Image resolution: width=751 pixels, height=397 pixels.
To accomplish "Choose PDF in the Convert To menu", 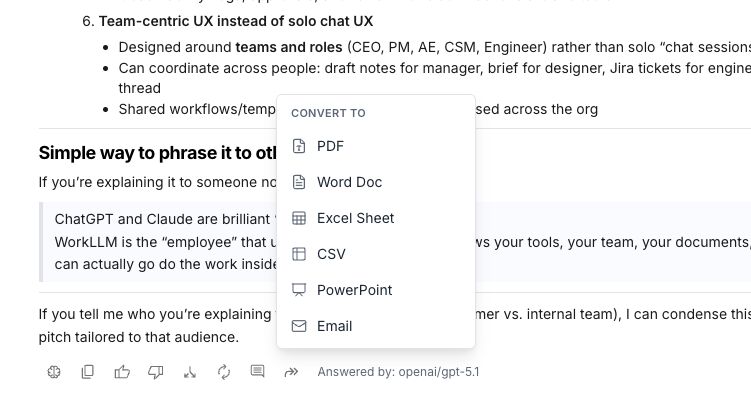I will 376,146.
